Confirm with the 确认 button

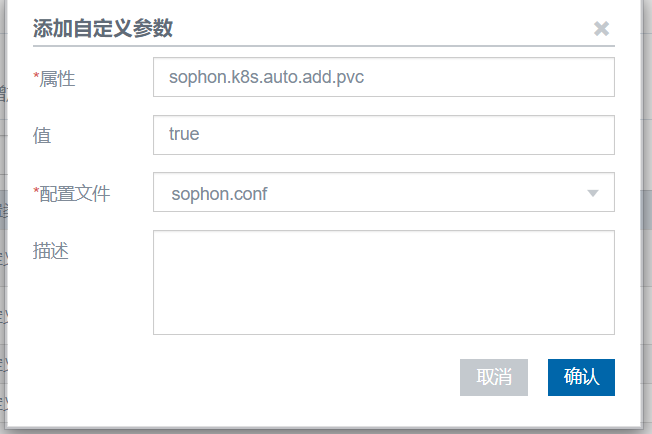(x=581, y=377)
